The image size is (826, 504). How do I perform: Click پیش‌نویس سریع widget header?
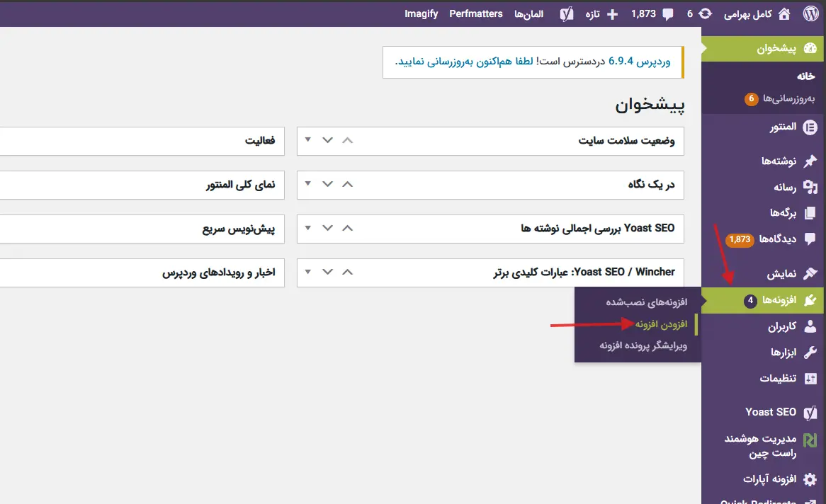point(142,229)
